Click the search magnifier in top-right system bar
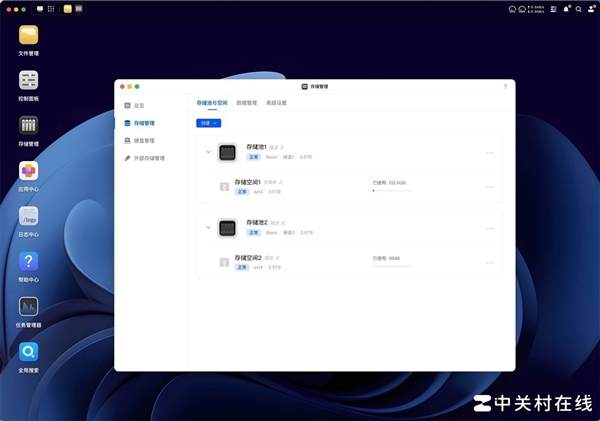The width and height of the screenshot is (600, 421). click(579, 8)
